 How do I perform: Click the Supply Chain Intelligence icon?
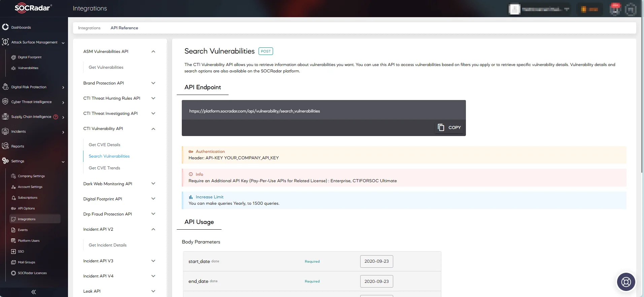(x=5, y=117)
